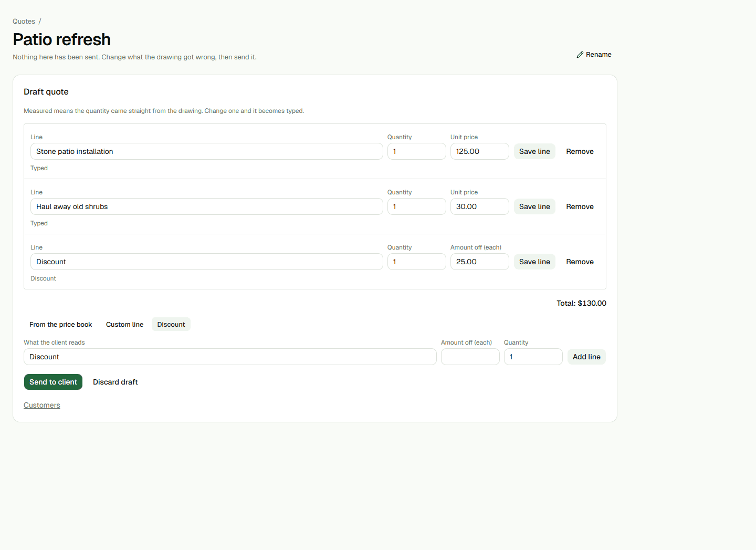
Task: Remove the Stone patio installation line
Action: pos(580,151)
